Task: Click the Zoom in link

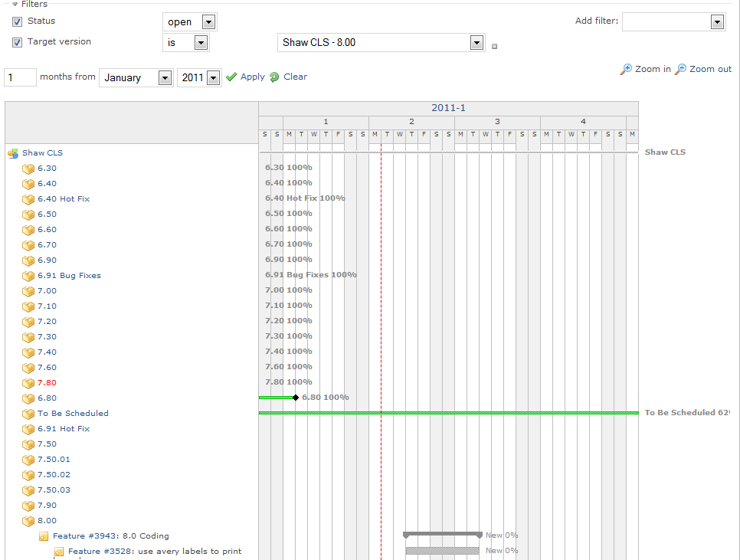Action: click(x=653, y=69)
